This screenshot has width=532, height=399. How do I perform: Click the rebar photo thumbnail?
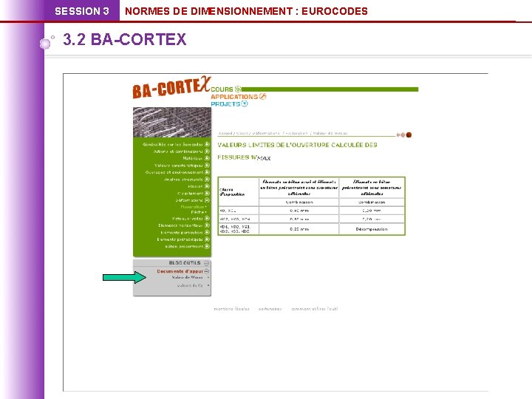pyautogui.click(x=172, y=123)
